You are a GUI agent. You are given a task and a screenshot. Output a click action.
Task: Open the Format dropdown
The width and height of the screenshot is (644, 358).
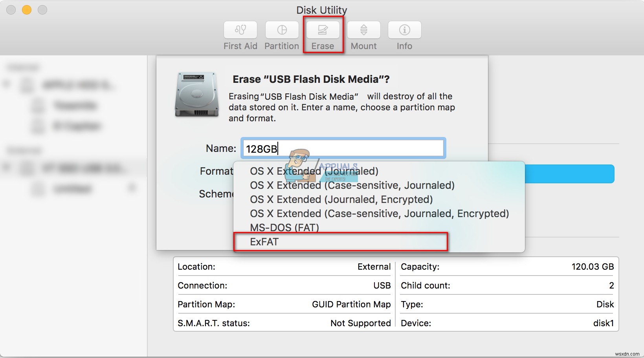[x=342, y=171]
